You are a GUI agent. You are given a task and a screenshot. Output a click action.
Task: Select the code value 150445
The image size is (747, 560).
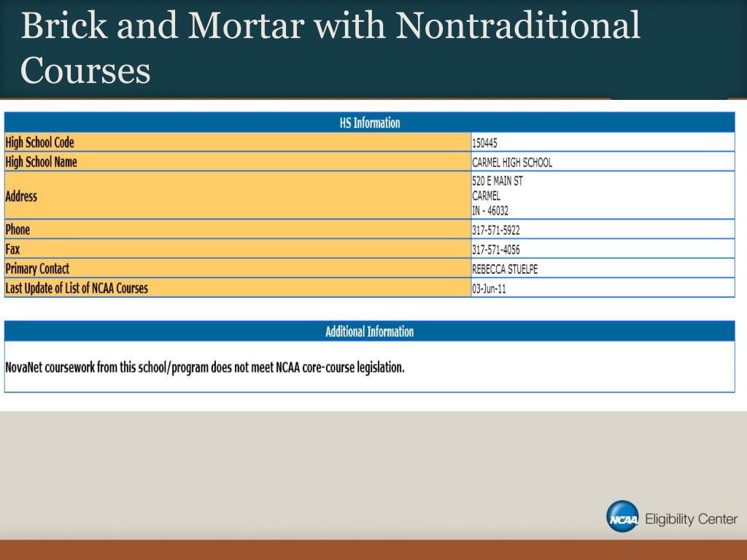[484, 143]
